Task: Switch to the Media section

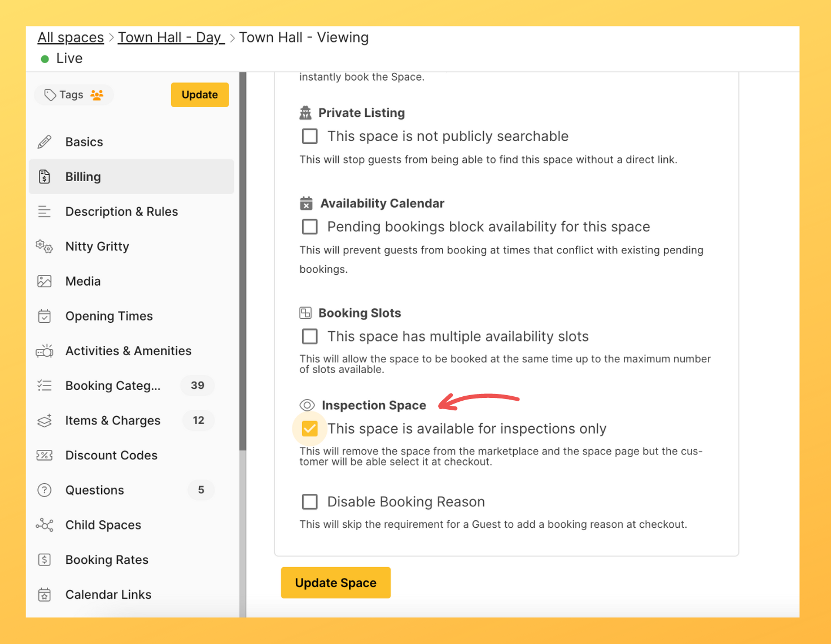Action: coord(131,281)
